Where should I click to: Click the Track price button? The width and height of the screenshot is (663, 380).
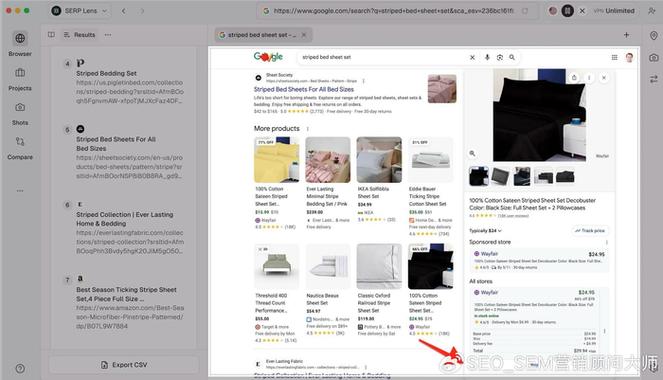click(x=590, y=231)
